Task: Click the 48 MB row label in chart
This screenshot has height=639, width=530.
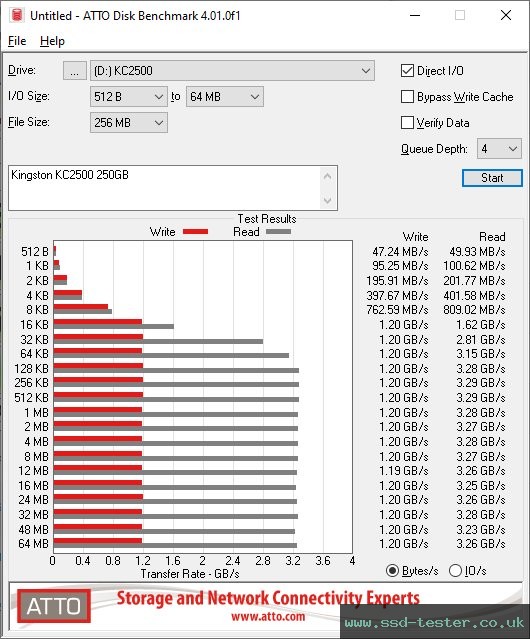Action: [x=33, y=529]
